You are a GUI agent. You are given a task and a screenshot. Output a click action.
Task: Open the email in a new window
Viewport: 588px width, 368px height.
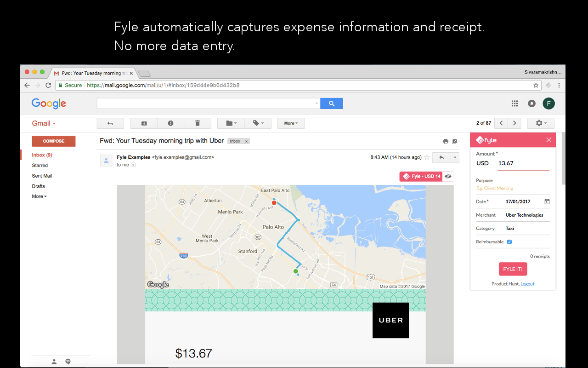455,141
